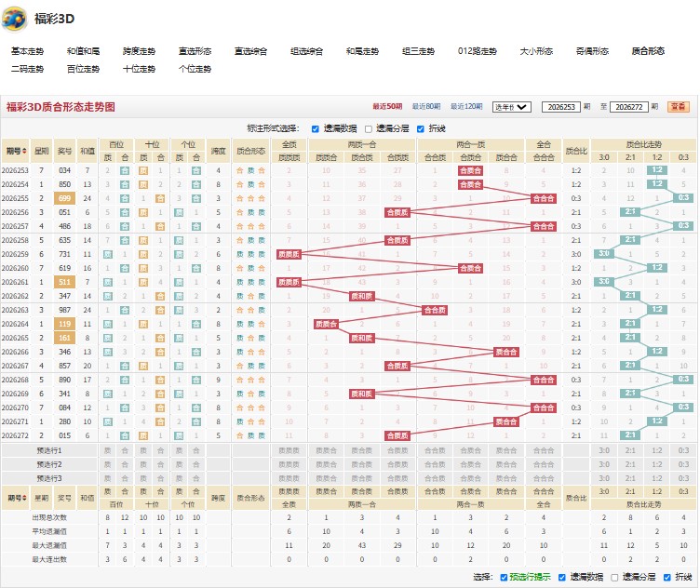Image resolution: width=700 pixels, height=588 pixels.
Task: Open the 质合形态 trend tab
Action: coord(648,51)
